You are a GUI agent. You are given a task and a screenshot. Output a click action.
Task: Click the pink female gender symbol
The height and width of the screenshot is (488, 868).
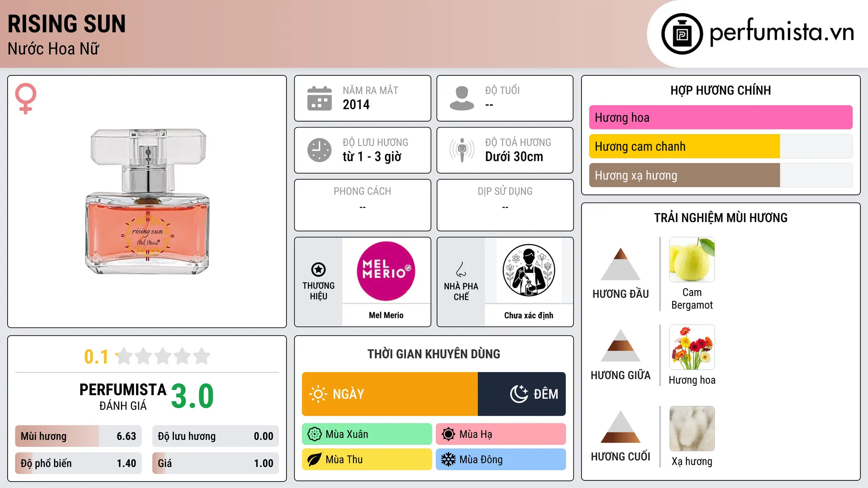[26, 99]
